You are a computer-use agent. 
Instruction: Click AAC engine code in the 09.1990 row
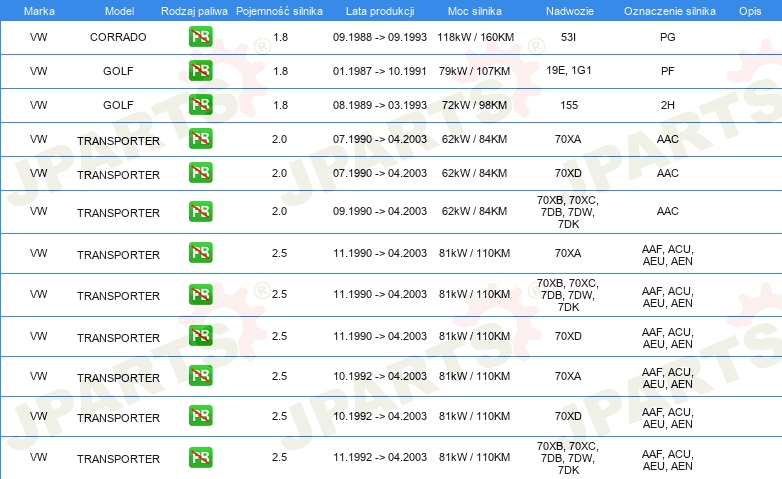coord(667,211)
